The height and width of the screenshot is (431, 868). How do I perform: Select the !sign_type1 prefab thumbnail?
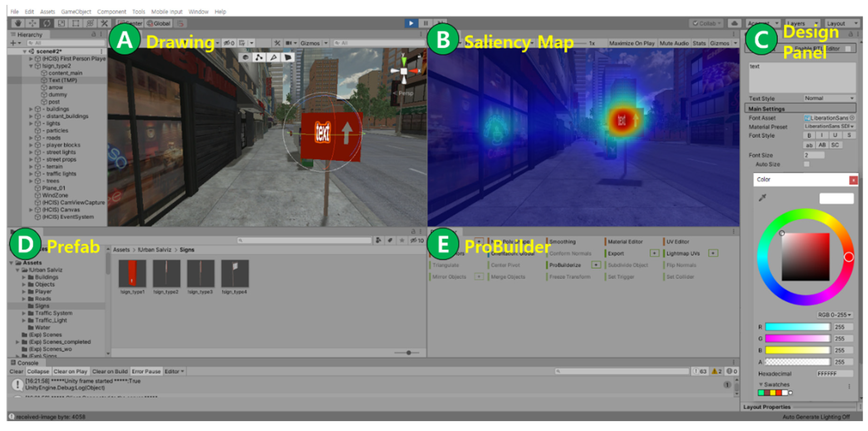pos(132,274)
